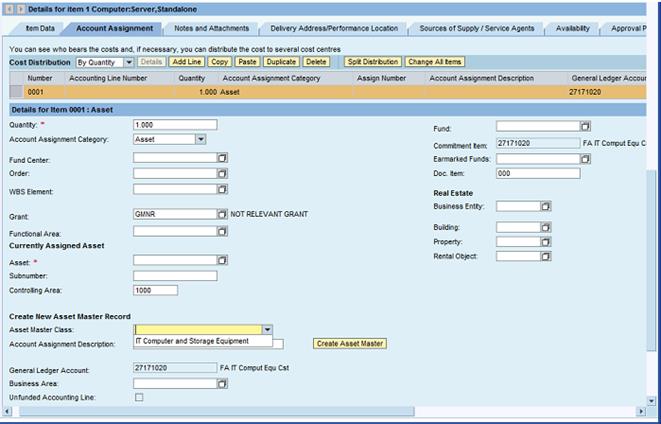
Task: Click the Account Assignment Category column header
Action: 286,78
